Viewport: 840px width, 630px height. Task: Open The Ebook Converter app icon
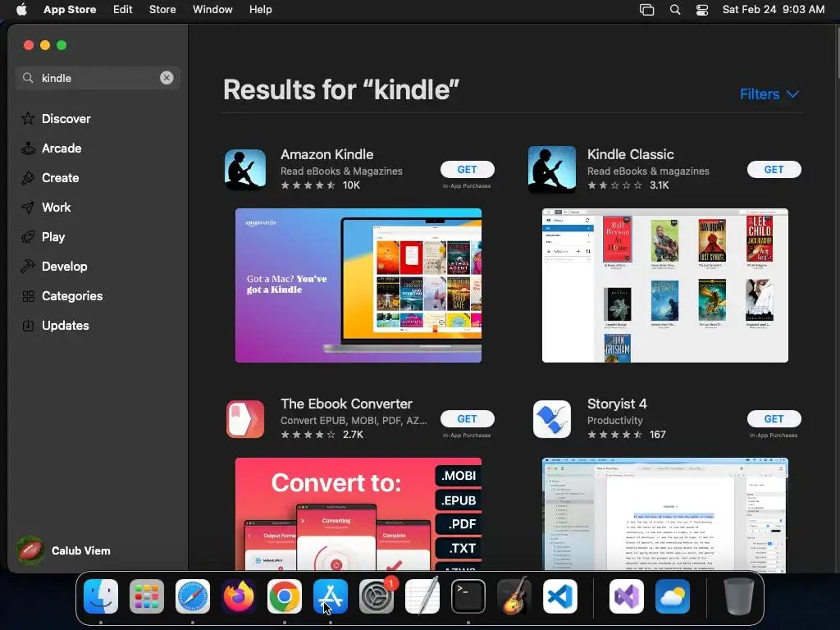tap(244, 419)
